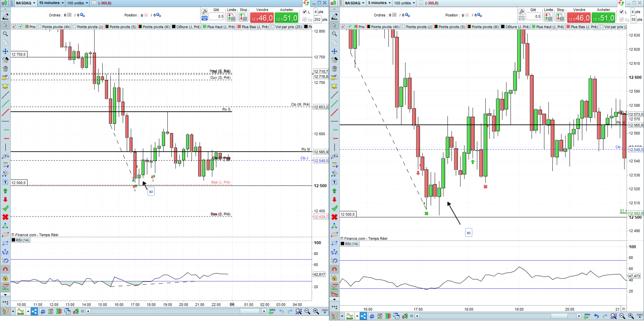This screenshot has width=644, height=321.
Task: Click Vendre sell button in right chart
Action: 579,18
